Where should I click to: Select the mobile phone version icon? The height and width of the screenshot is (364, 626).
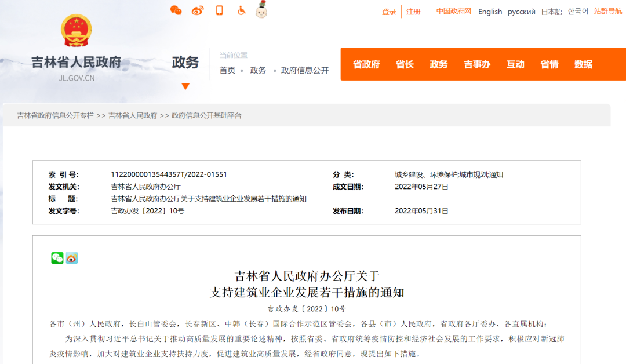(x=219, y=10)
